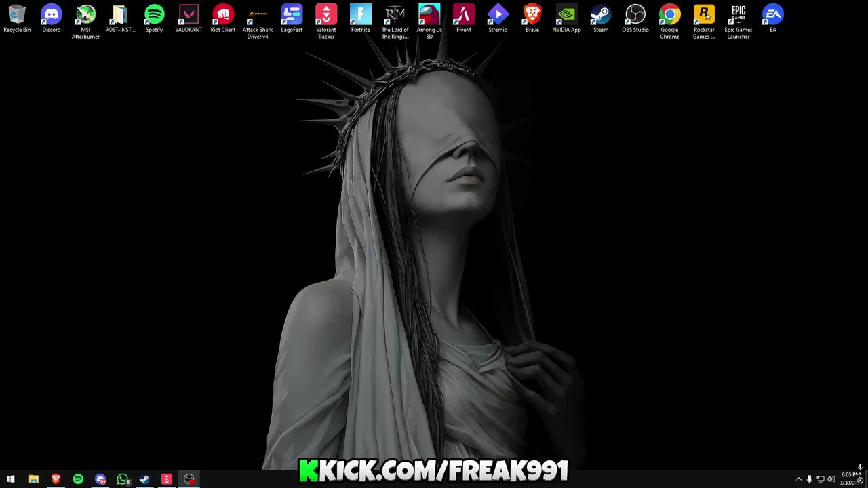Open Valorant Tracker from the taskbar

click(167, 479)
